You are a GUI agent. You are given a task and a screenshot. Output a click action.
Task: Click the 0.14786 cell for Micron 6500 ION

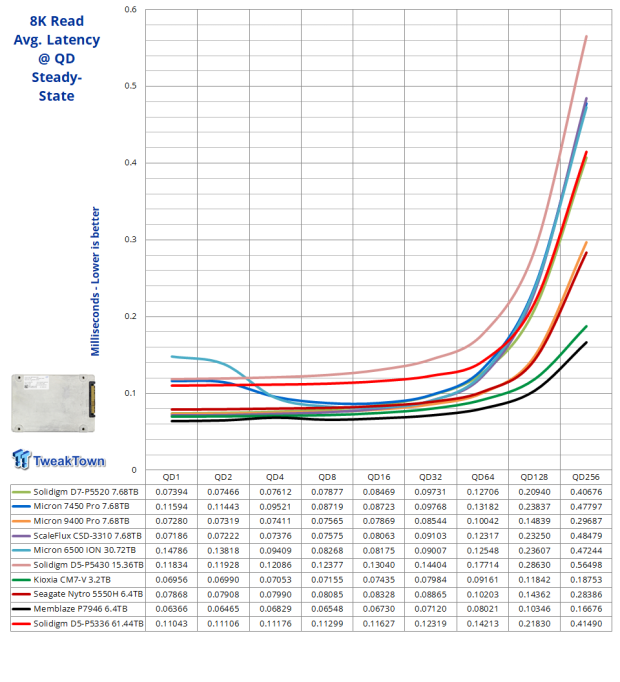[171, 550]
